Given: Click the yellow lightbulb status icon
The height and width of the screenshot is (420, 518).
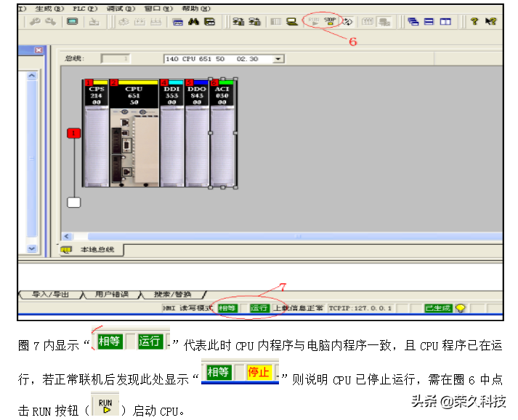Looking at the screenshot, I should (460, 308).
